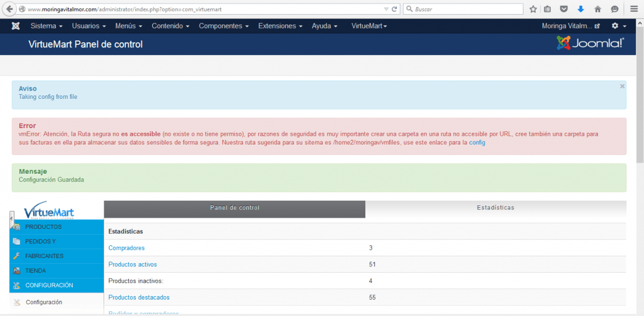Click the icon beside Configuración submenu

(x=17, y=303)
